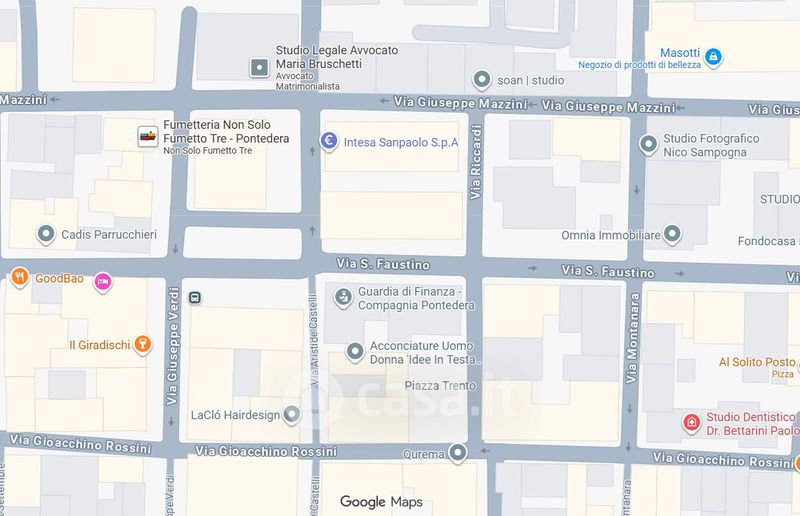Click the Piazza Trento label
Viewport: 800px width, 516px height.
[440, 386]
